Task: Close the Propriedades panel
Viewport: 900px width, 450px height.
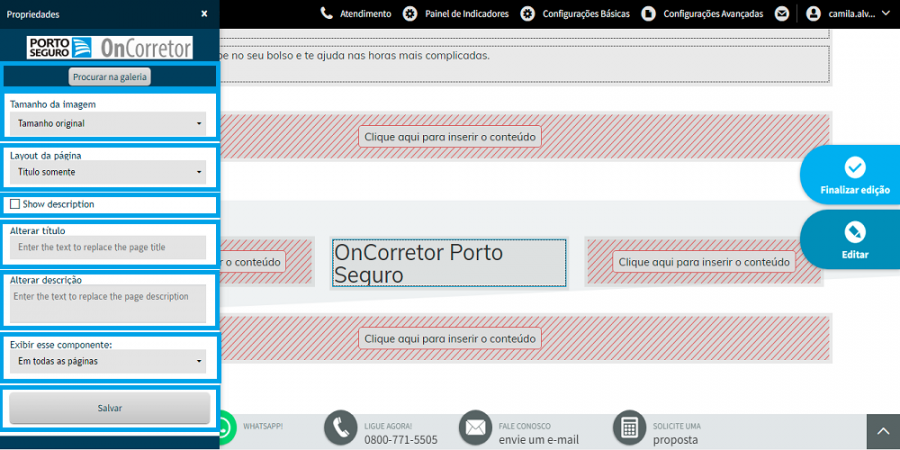Action: [x=204, y=14]
